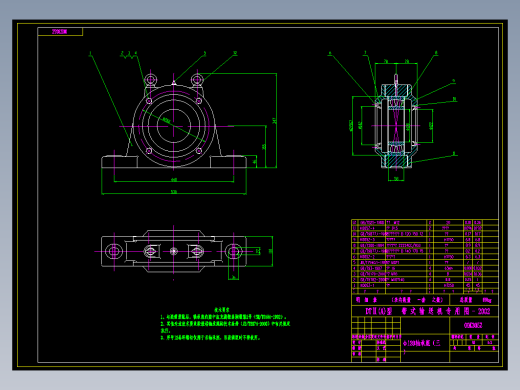Select parts list row number 1 at the bottom
This screenshot has height=390, width=520.
tap(425, 286)
